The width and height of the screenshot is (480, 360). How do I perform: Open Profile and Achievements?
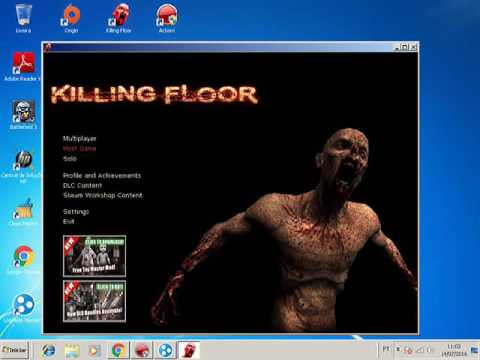pos(102,175)
